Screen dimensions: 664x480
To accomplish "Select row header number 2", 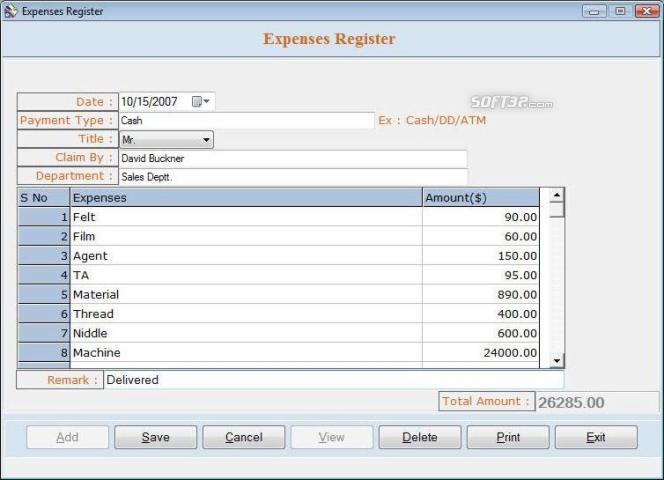I will coord(44,236).
